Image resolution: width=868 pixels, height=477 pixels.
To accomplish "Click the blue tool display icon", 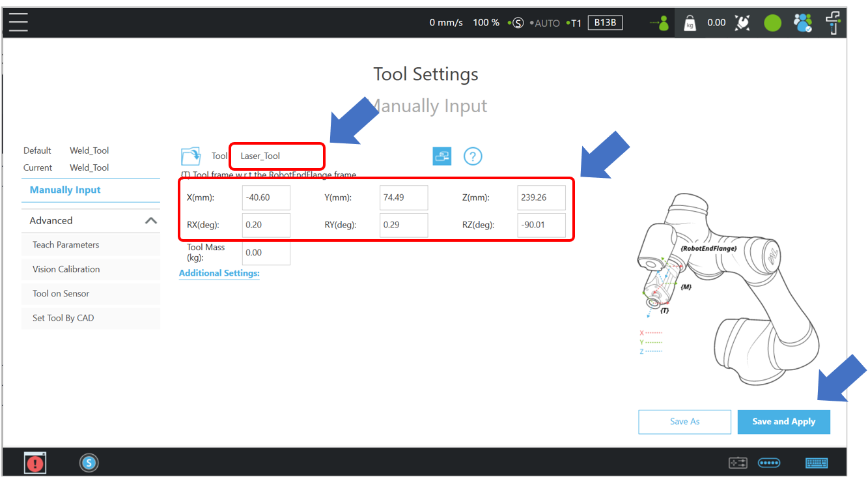I will 442,156.
